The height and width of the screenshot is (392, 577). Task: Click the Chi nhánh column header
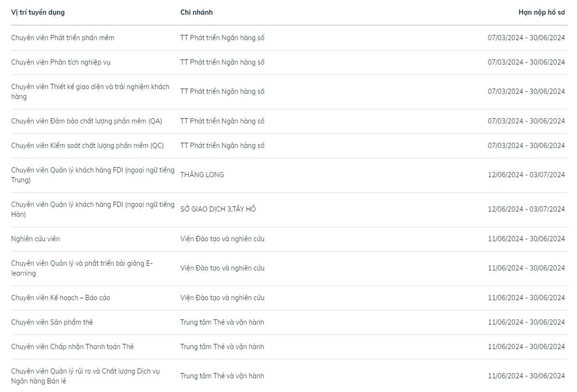tap(197, 12)
